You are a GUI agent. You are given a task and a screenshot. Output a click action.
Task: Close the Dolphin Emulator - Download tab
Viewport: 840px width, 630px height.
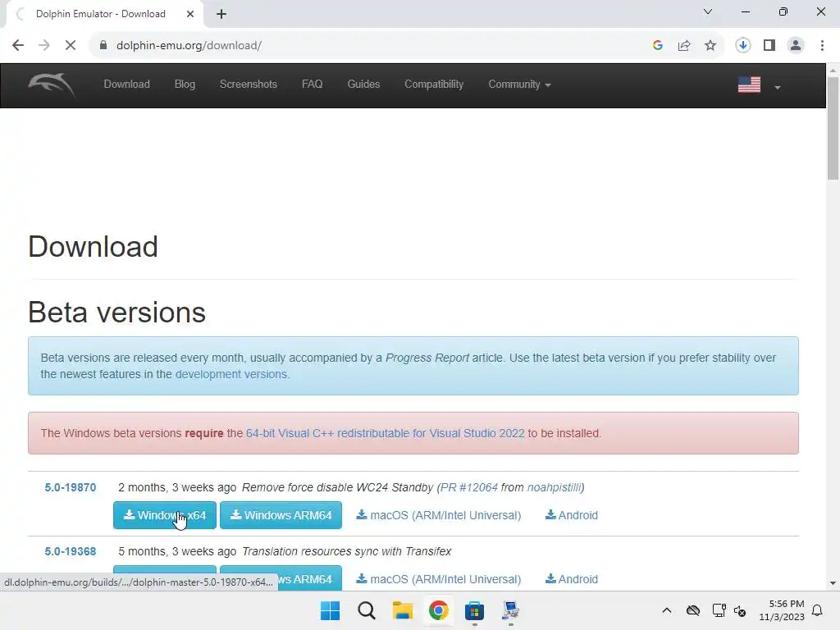190,14
